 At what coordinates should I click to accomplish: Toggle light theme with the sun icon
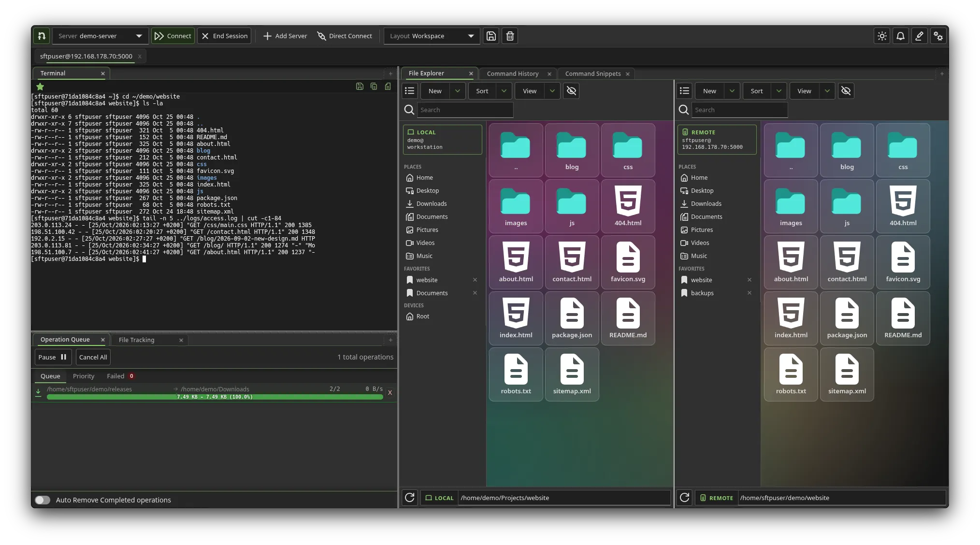(x=882, y=36)
